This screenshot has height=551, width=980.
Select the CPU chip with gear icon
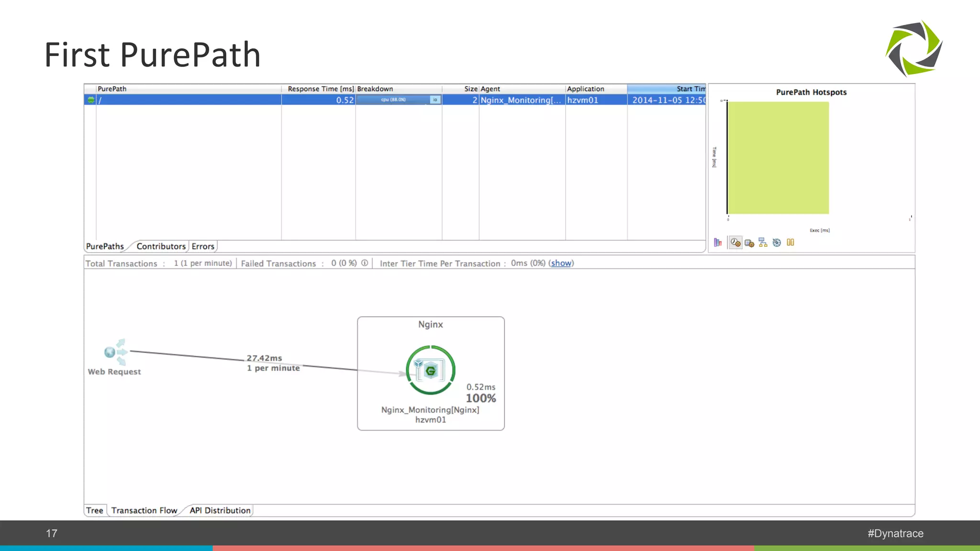pos(749,243)
